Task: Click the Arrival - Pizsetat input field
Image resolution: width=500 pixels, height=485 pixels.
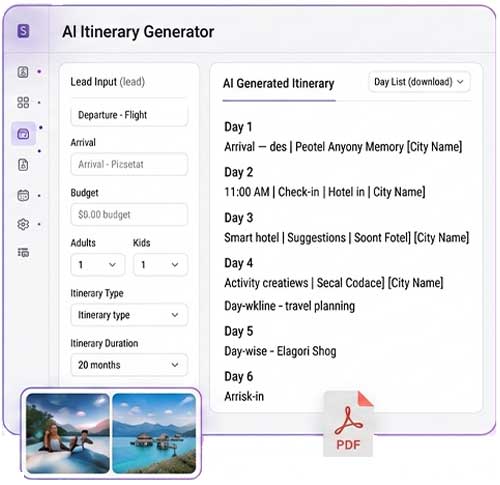Action: point(129,164)
